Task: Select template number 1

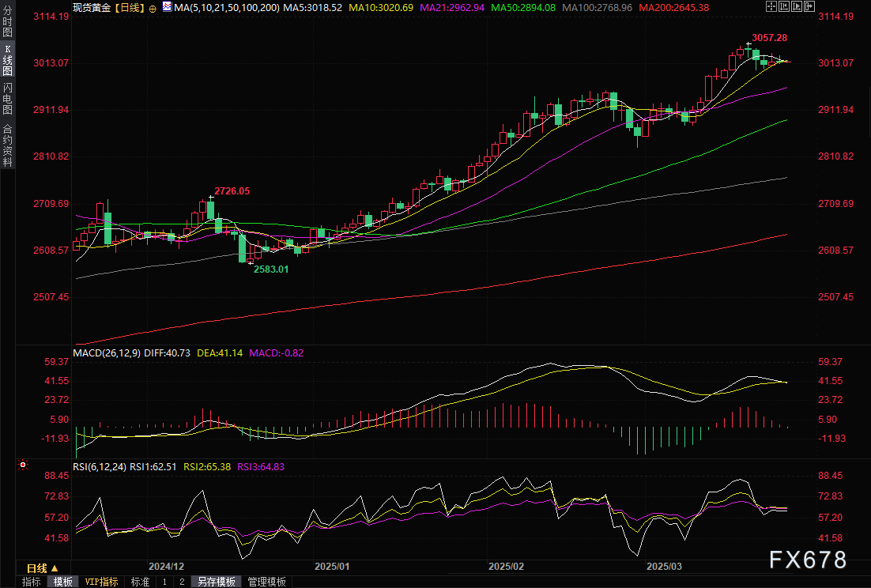Action: tap(164, 582)
